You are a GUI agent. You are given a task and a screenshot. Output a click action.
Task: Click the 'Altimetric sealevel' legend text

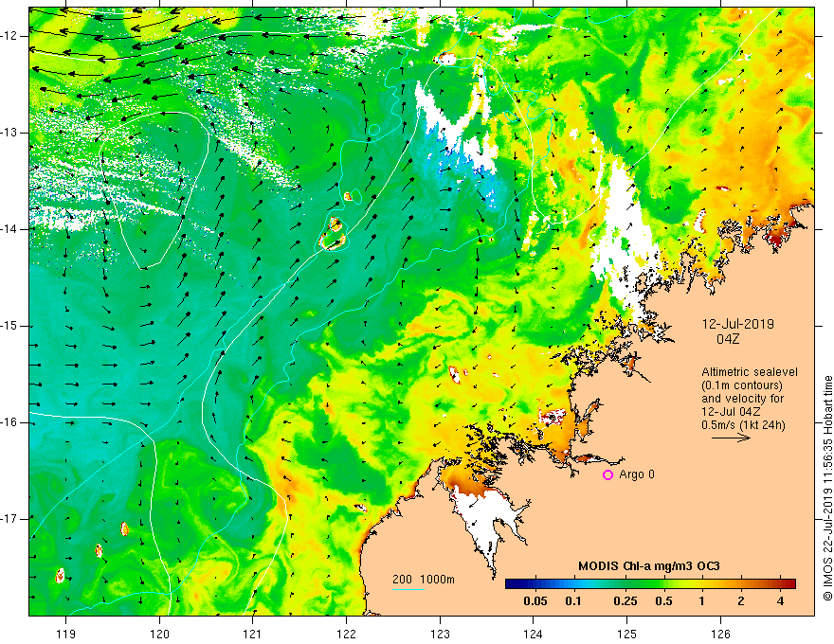(750, 372)
